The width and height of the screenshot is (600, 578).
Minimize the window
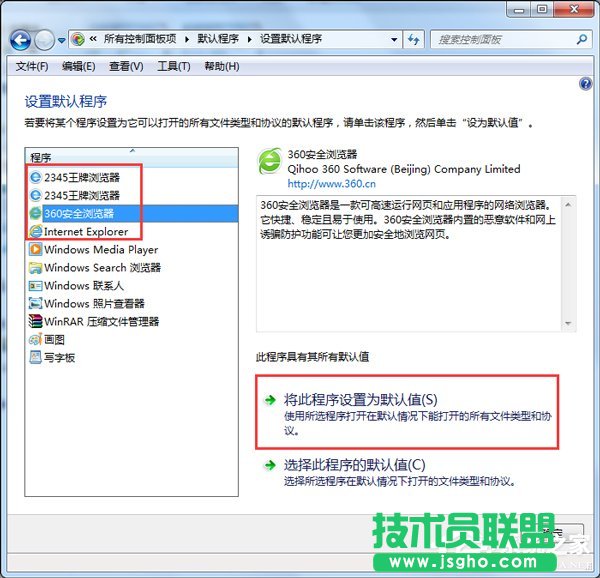[x=519, y=10]
